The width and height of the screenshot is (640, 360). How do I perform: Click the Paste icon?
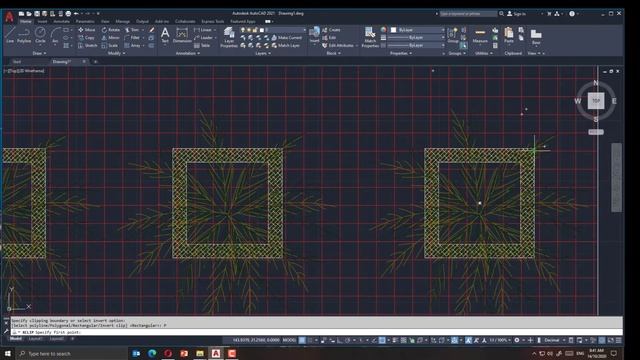(509, 35)
